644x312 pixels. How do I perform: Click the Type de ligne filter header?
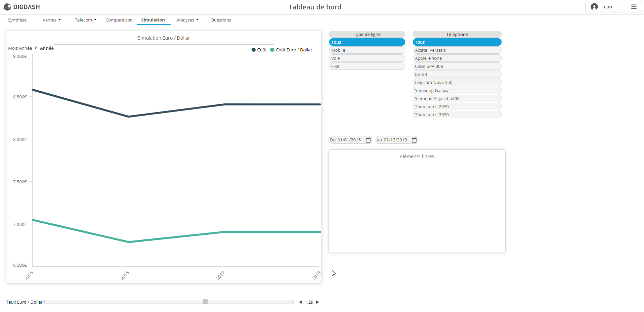[x=367, y=34]
